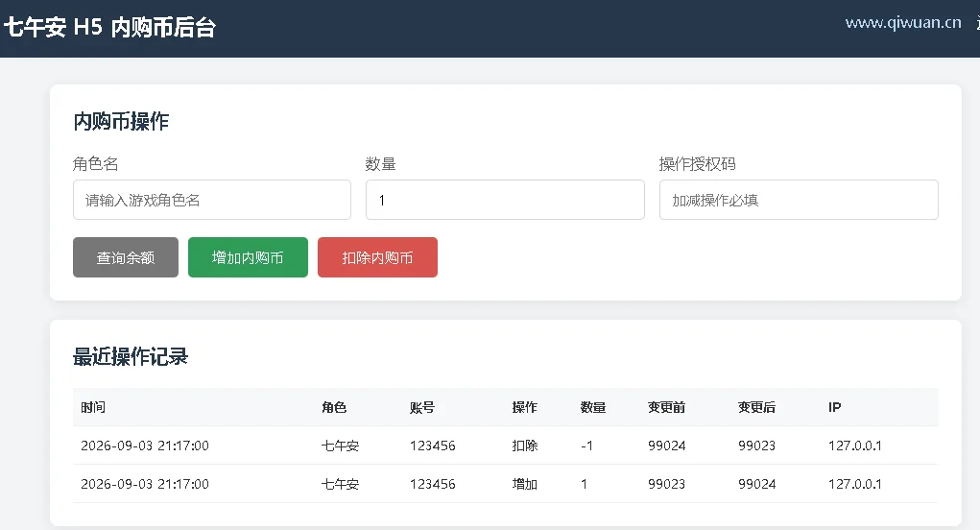
Task: Click the 变更后 column header
Action: [757, 407]
